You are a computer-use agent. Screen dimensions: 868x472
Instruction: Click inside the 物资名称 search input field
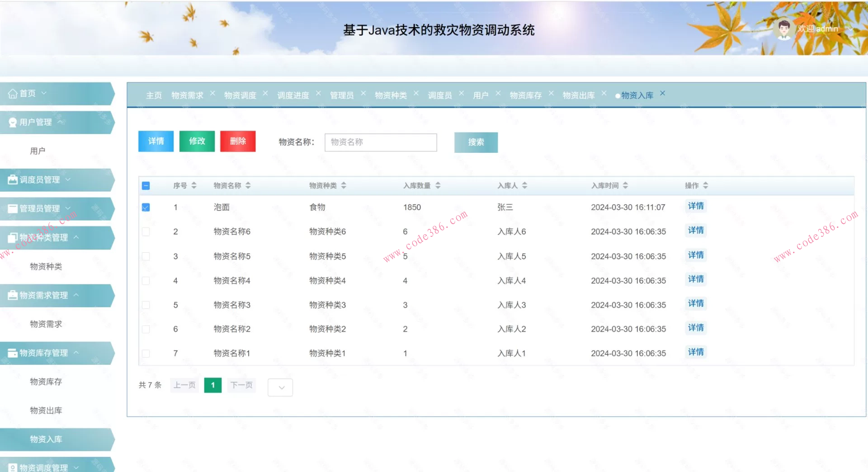point(380,142)
